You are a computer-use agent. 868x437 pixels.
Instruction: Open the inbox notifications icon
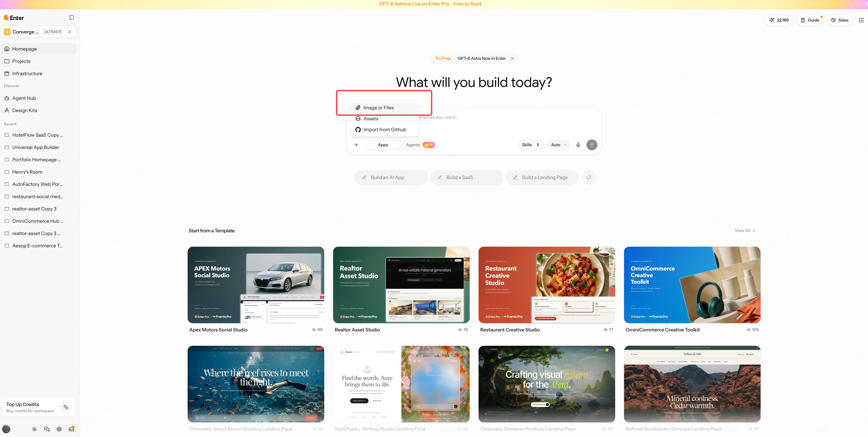click(71, 429)
